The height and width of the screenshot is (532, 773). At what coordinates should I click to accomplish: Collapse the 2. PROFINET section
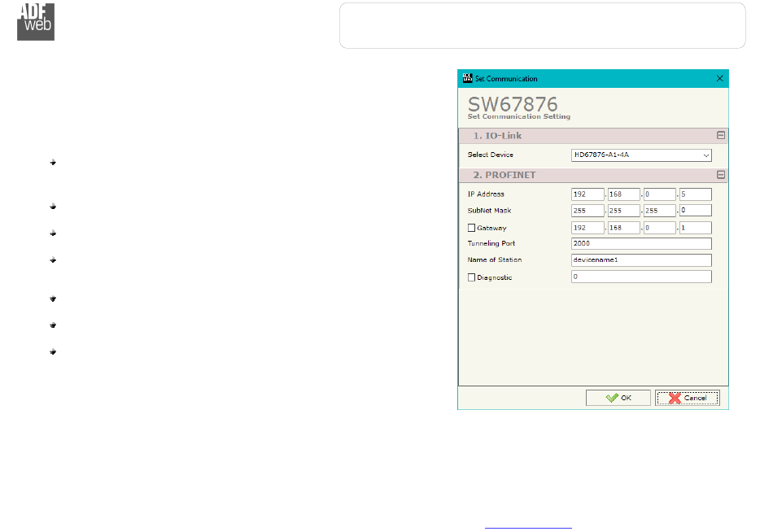tap(720, 175)
